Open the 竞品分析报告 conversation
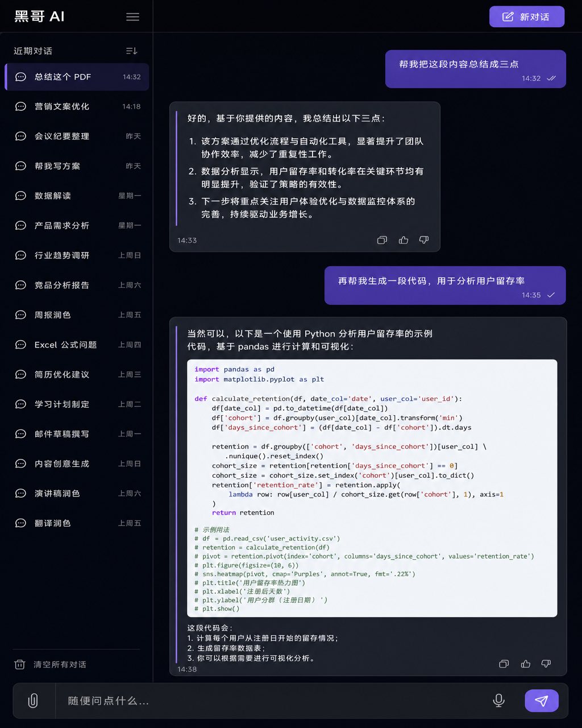Image resolution: width=582 pixels, height=728 pixels. pos(77,285)
